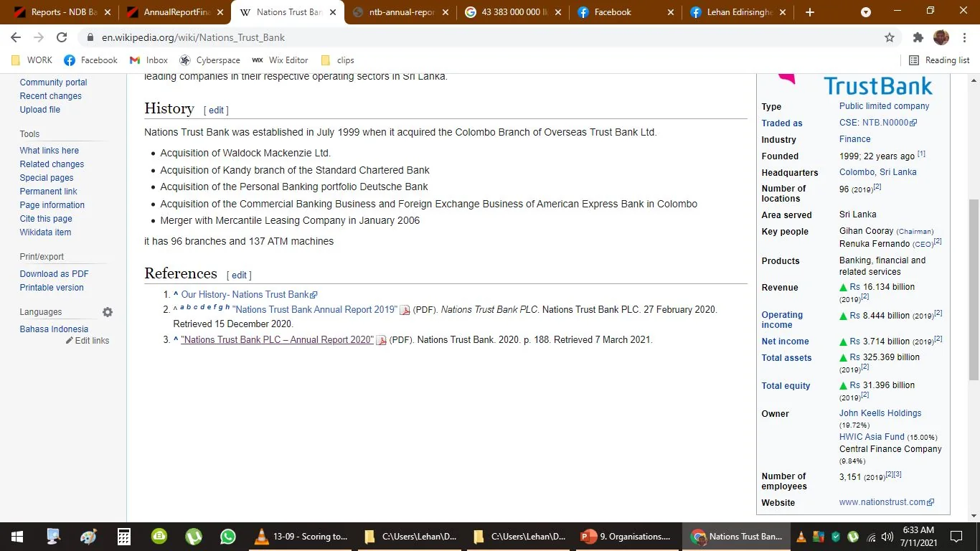Image resolution: width=980 pixels, height=551 pixels.
Task: Switch to the '43 383 000 000' Google tab
Action: [514, 12]
